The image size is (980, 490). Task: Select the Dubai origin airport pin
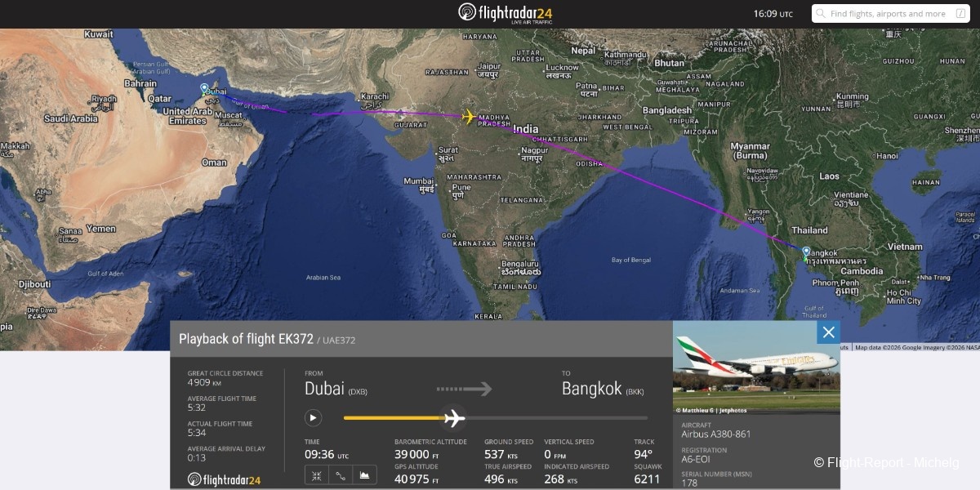pos(204,89)
